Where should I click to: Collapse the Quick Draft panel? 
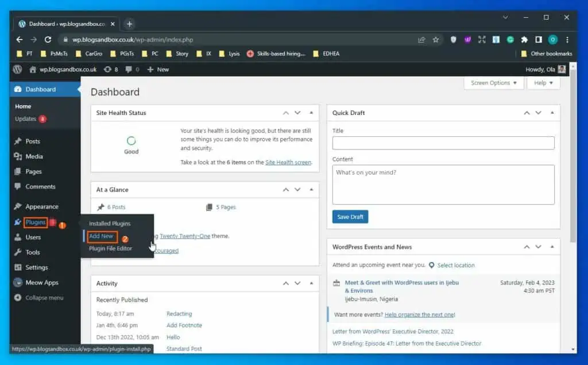[552, 113]
